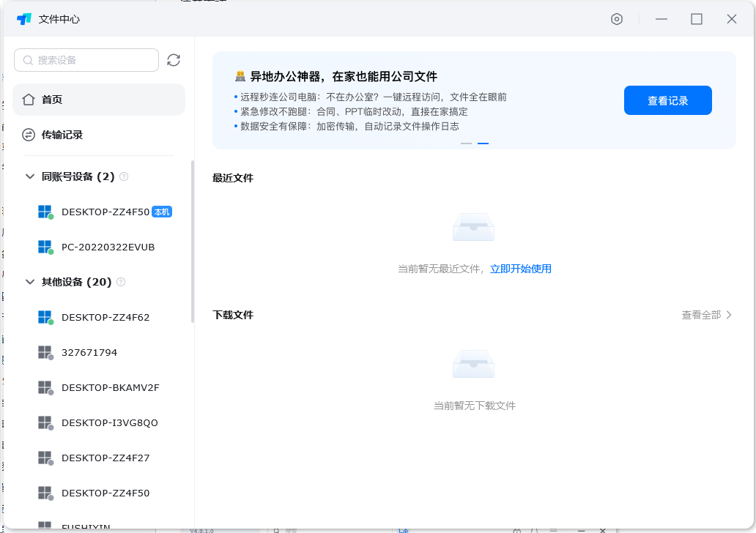Click the 下载文件 heading
This screenshot has height=533, width=756.
(233, 315)
